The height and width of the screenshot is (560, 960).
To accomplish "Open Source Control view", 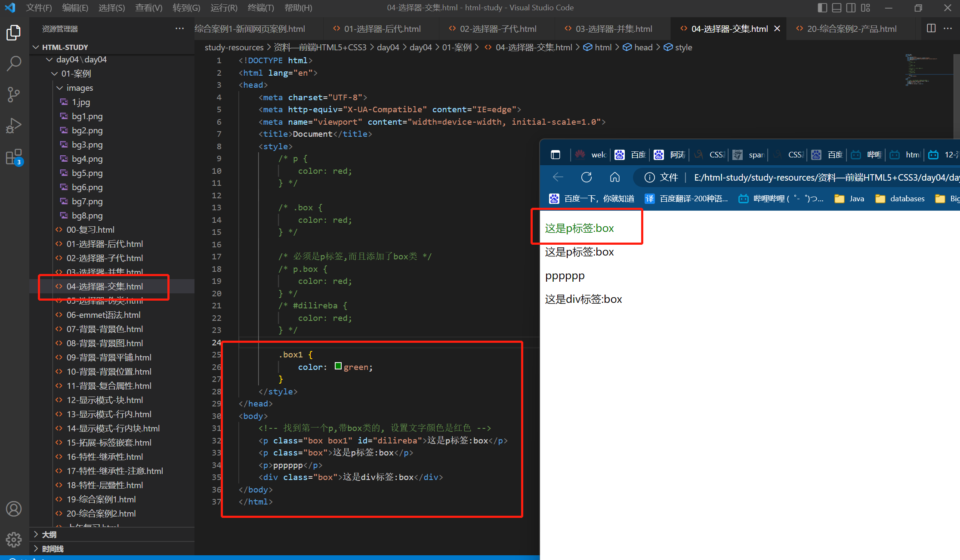I will click(x=14, y=95).
